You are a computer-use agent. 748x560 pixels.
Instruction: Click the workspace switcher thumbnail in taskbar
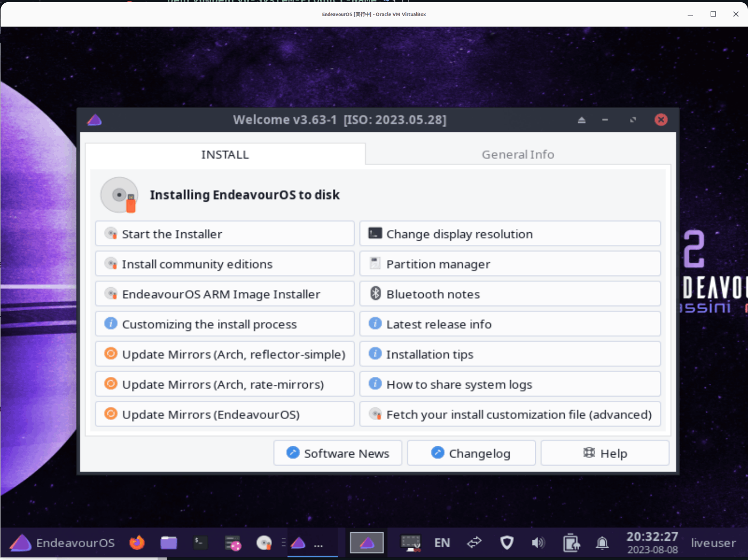point(367,543)
